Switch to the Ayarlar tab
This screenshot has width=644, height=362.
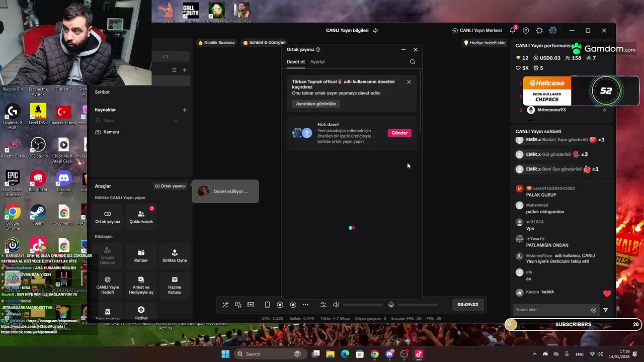317,62
